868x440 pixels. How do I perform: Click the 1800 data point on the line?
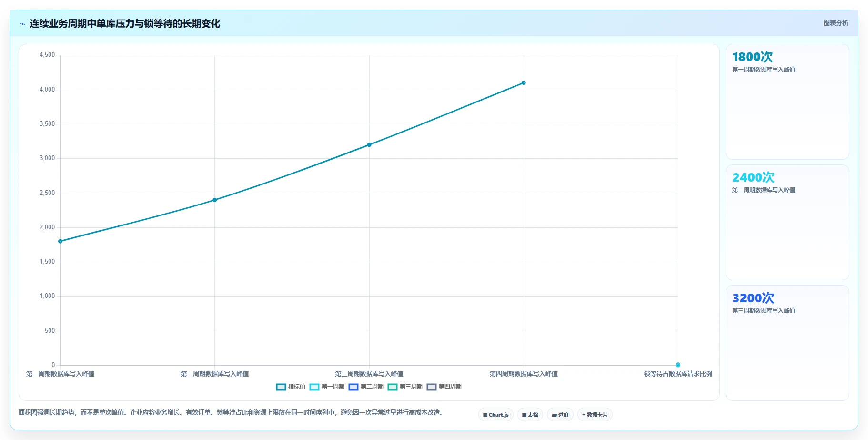(x=60, y=241)
